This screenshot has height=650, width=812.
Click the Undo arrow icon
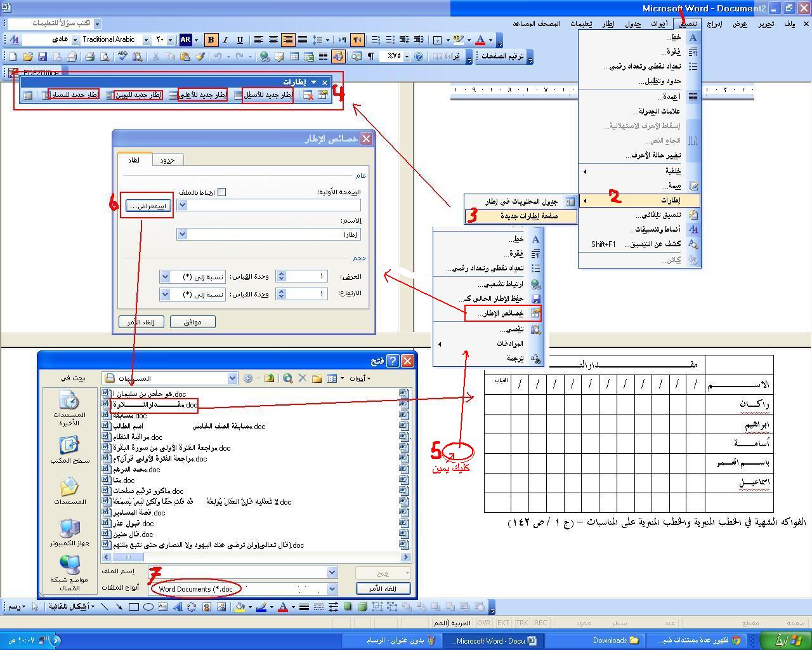(x=218, y=56)
